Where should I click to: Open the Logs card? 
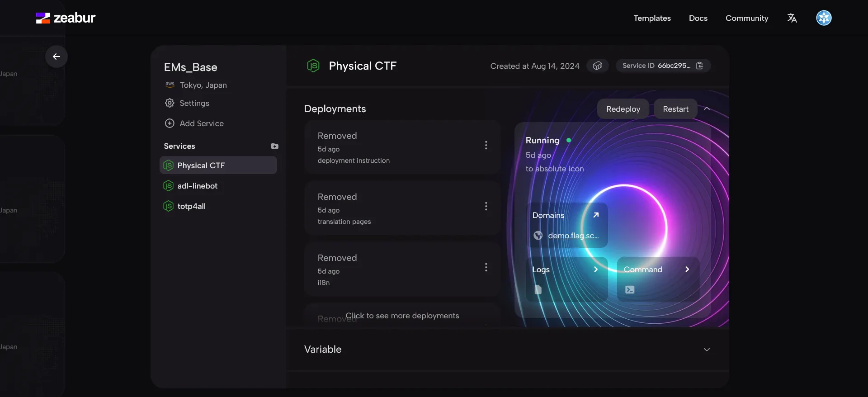(567, 279)
